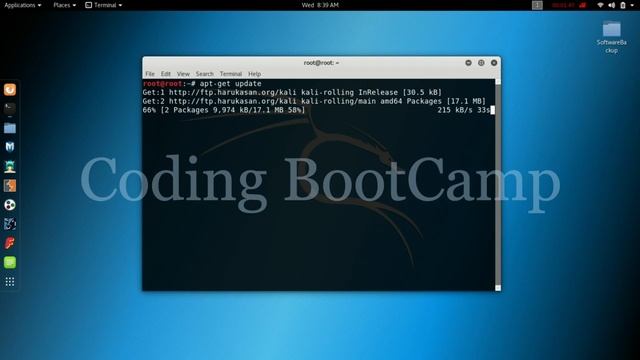Click the 'Get:2' amd64 Packages line
Image resolution: width=640 pixels, height=360 pixels.
[314, 101]
